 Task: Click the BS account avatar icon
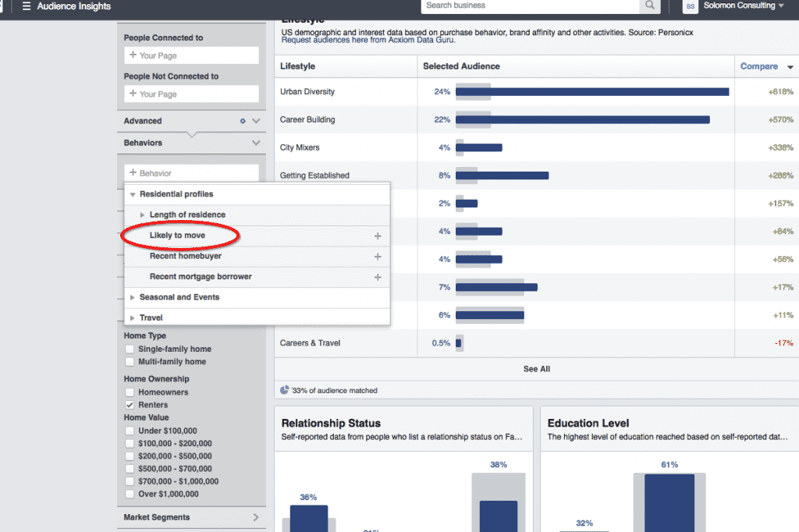click(x=690, y=6)
